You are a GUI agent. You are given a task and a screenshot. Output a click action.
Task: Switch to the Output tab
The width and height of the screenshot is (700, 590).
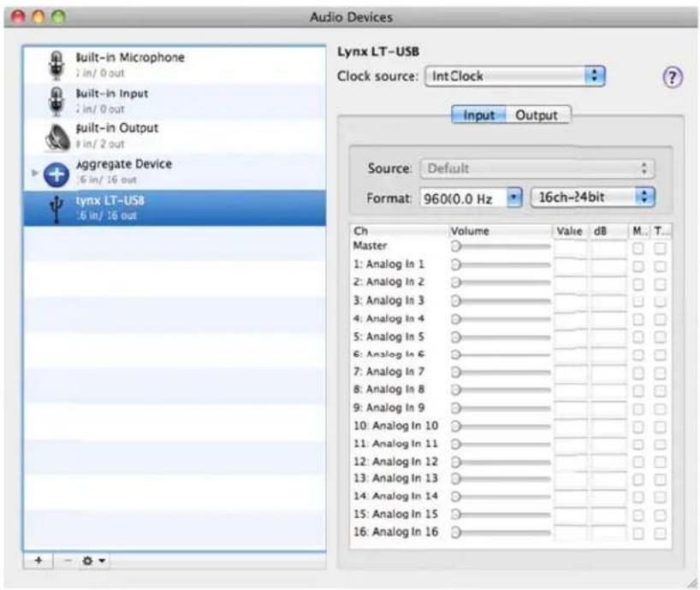point(537,115)
